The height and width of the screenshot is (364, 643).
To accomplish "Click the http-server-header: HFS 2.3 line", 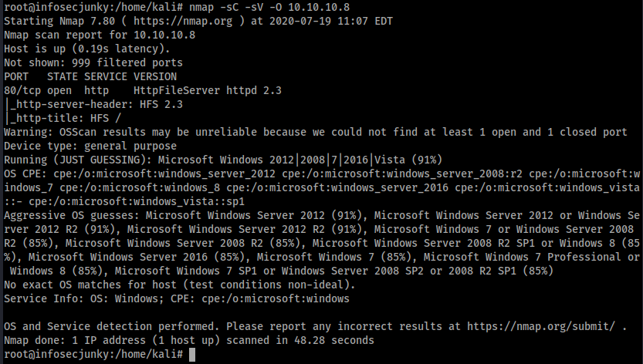I will pyautogui.click(x=93, y=105).
